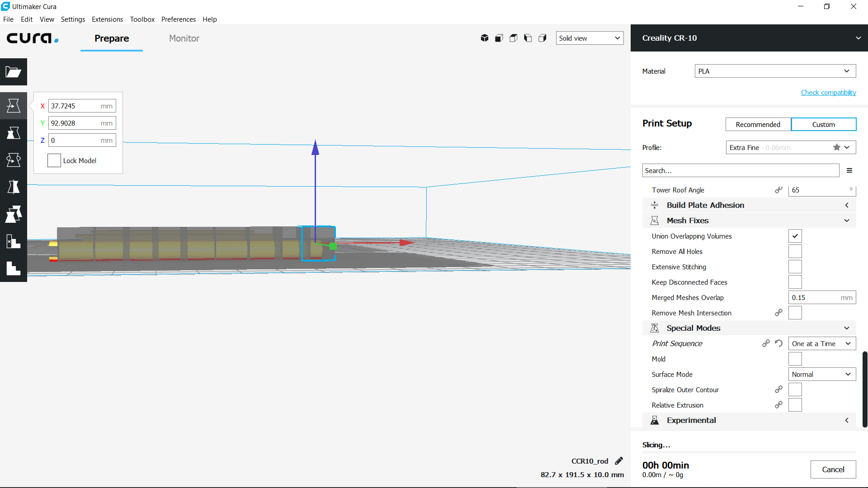Open a model file using the folder icon

[x=14, y=72]
